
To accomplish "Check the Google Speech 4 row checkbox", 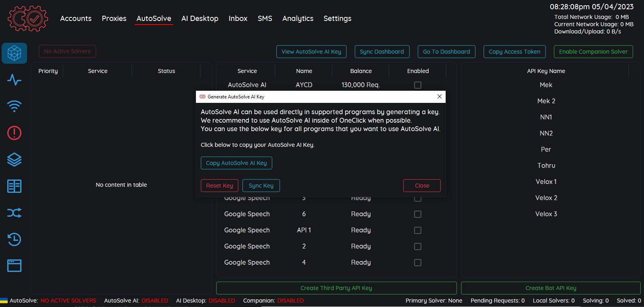I will pyautogui.click(x=418, y=263).
